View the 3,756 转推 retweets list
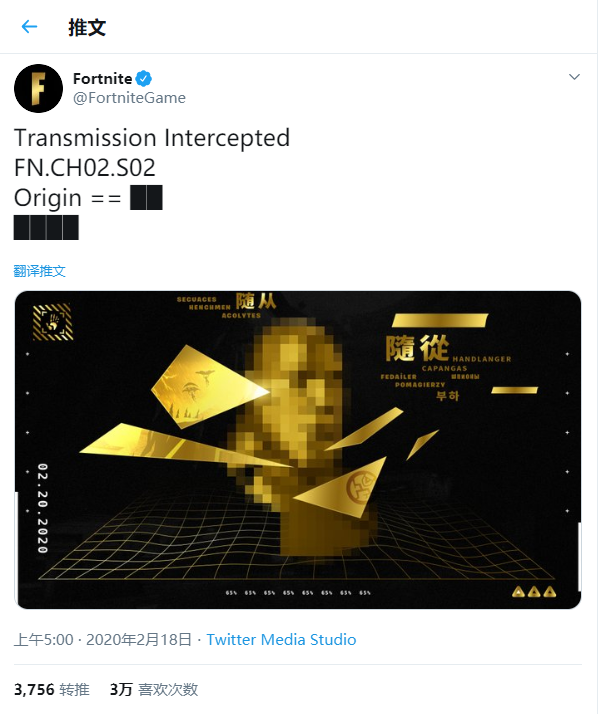Image resolution: width=598 pixels, height=714 pixels. (x=51, y=689)
